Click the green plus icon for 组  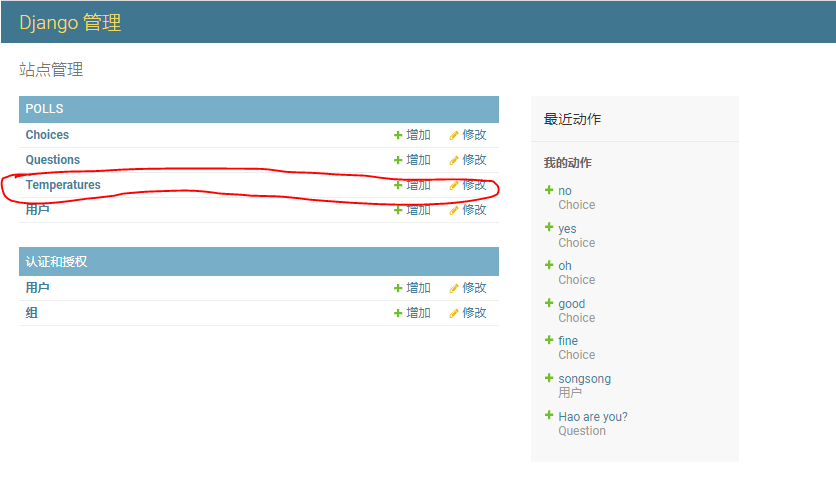pos(398,313)
